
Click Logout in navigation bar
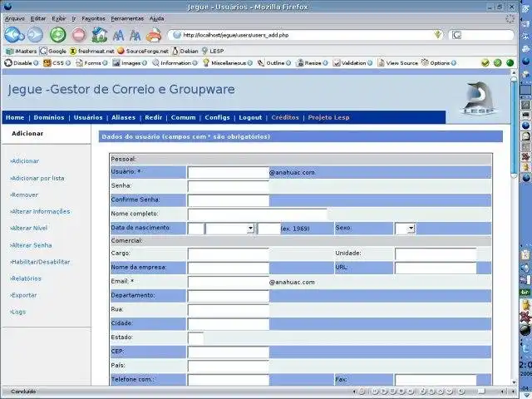point(250,117)
